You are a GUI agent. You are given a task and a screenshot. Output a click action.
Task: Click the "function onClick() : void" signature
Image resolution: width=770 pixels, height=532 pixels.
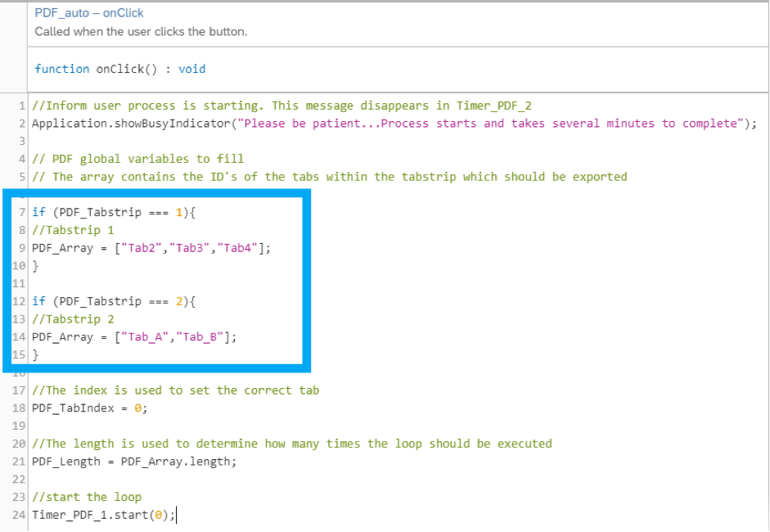click(x=119, y=69)
